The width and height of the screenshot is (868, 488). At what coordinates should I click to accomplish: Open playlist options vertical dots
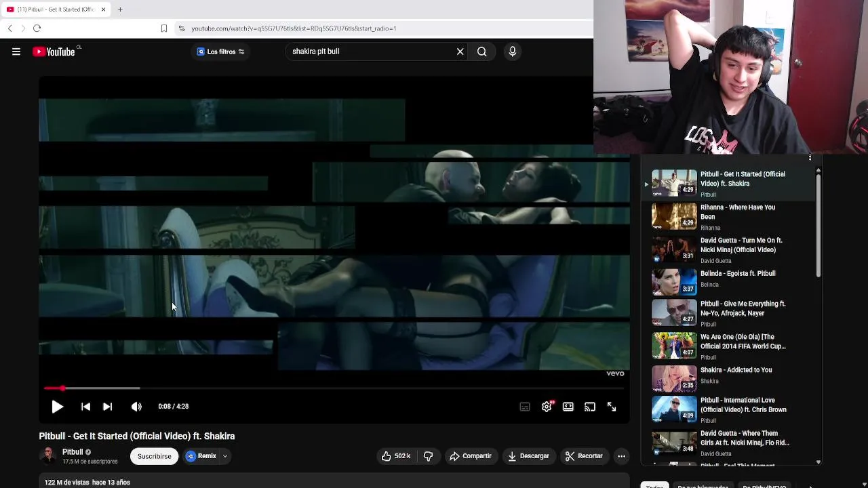tap(810, 157)
